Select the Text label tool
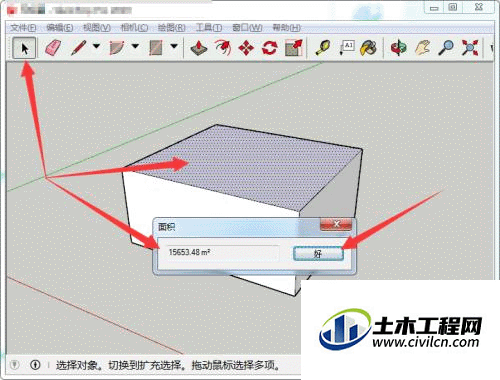This screenshot has height=380, width=500. [x=346, y=48]
